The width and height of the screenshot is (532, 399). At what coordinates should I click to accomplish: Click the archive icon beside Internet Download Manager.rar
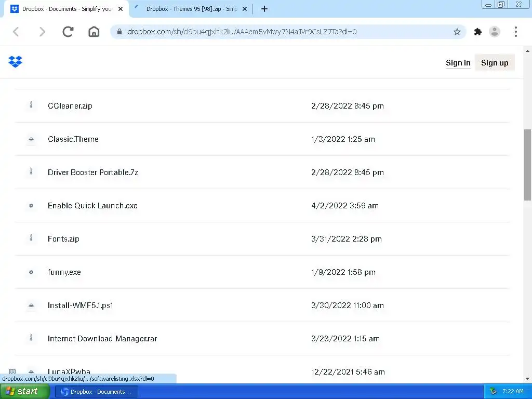click(x=31, y=338)
